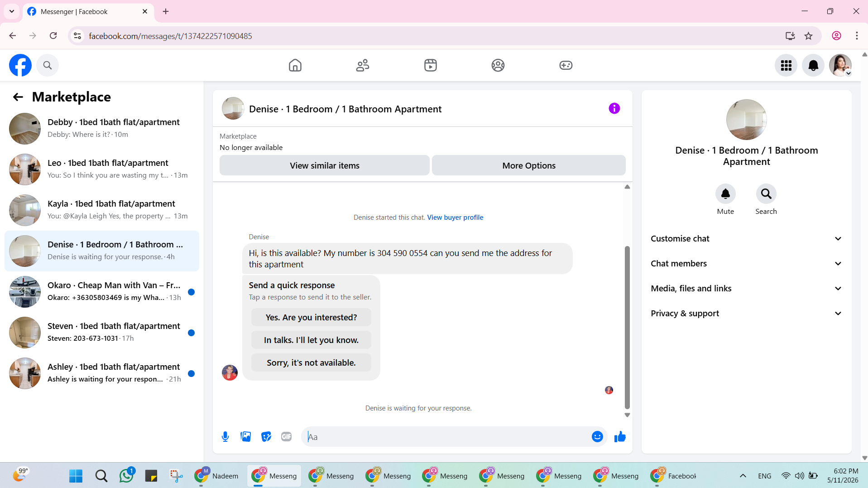The height and width of the screenshot is (488, 868).
Task: Open Leo's 1bed 1bath conversation
Action: (x=102, y=169)
